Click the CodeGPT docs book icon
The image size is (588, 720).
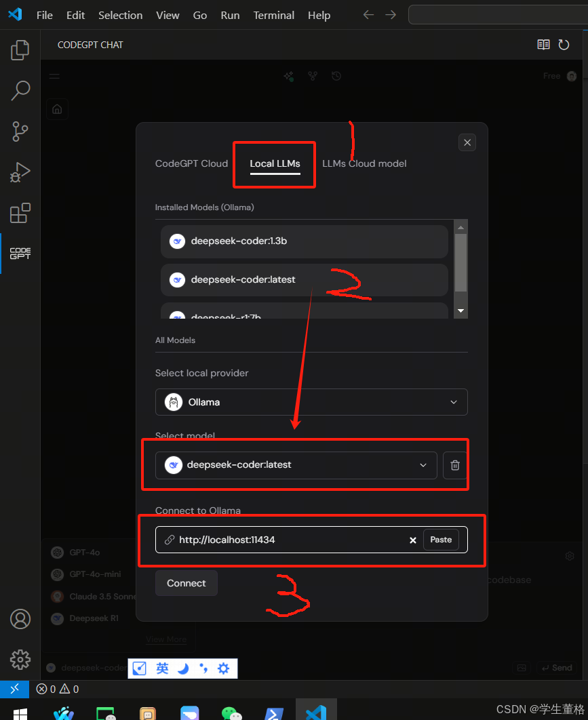(543, 45)
